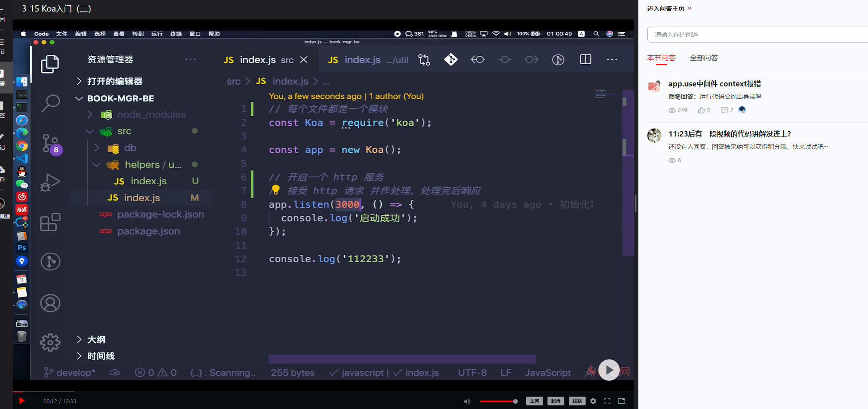Select the 全部问答 tab
This screenshot has height=409, width=868.
[704, 58]
